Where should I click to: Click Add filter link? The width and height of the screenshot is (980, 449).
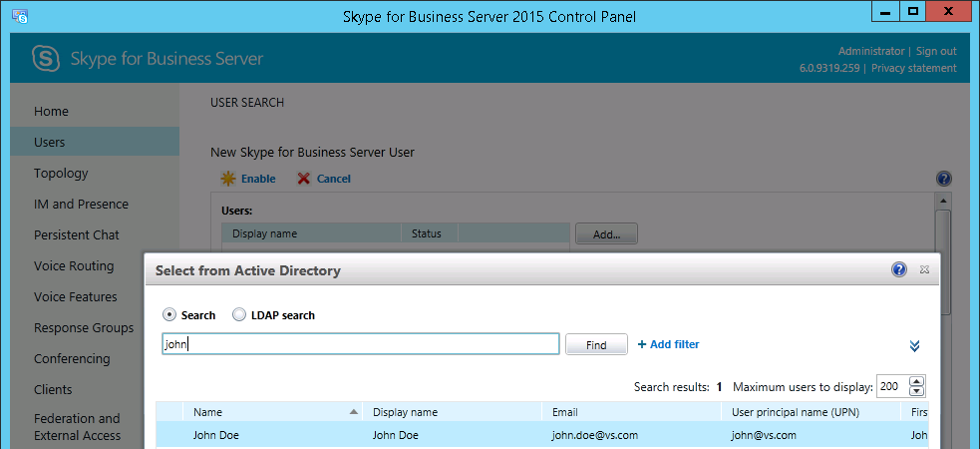tap(668, 344)
